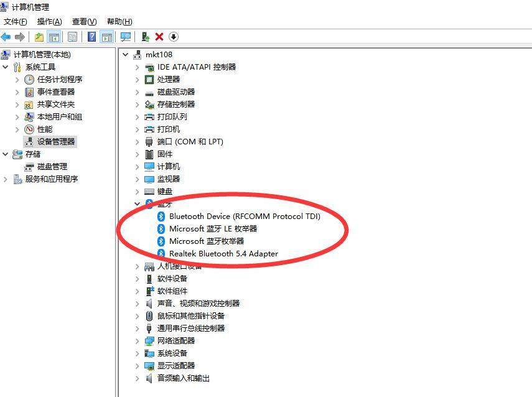The height and width of the screenshot is (397, 532).
Task: Click the icon beside 共享文件夹
Action: point(29,105)
